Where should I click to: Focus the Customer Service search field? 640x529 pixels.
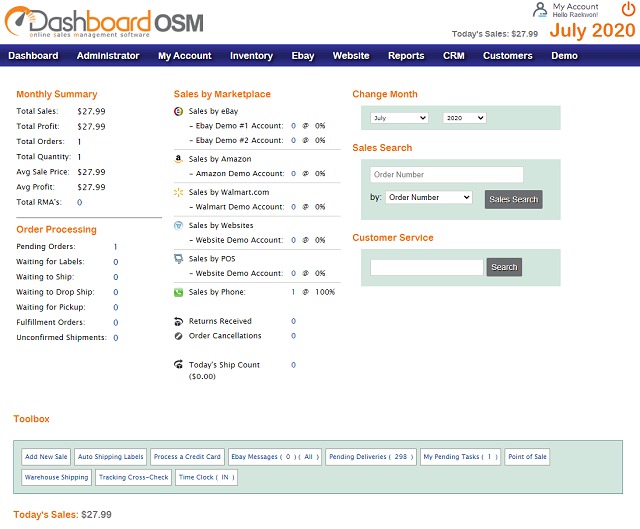click(427, 267)
